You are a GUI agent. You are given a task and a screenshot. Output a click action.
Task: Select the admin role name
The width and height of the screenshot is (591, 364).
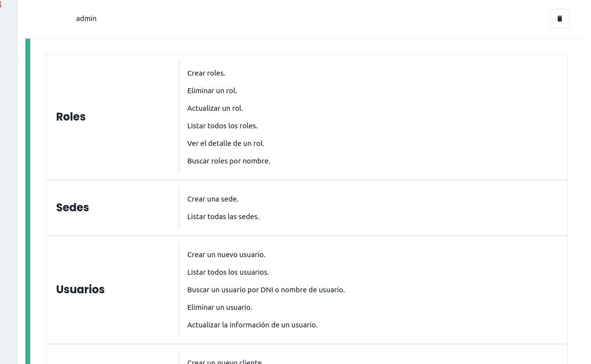click(86, 19)
